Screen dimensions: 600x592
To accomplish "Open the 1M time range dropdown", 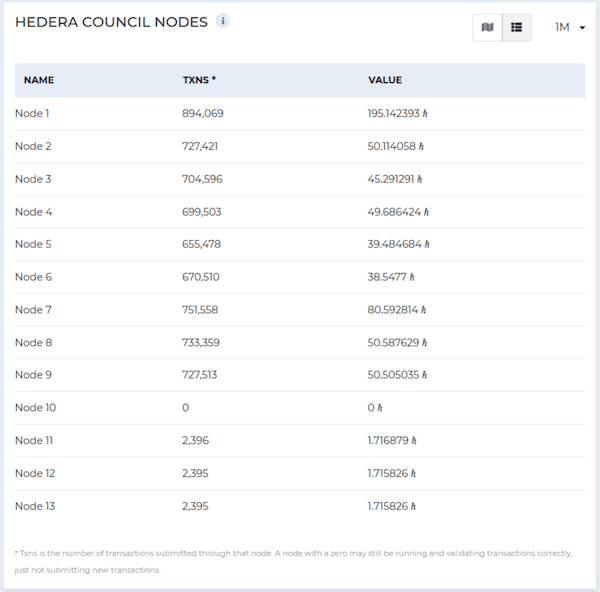I will click(570, 27).
